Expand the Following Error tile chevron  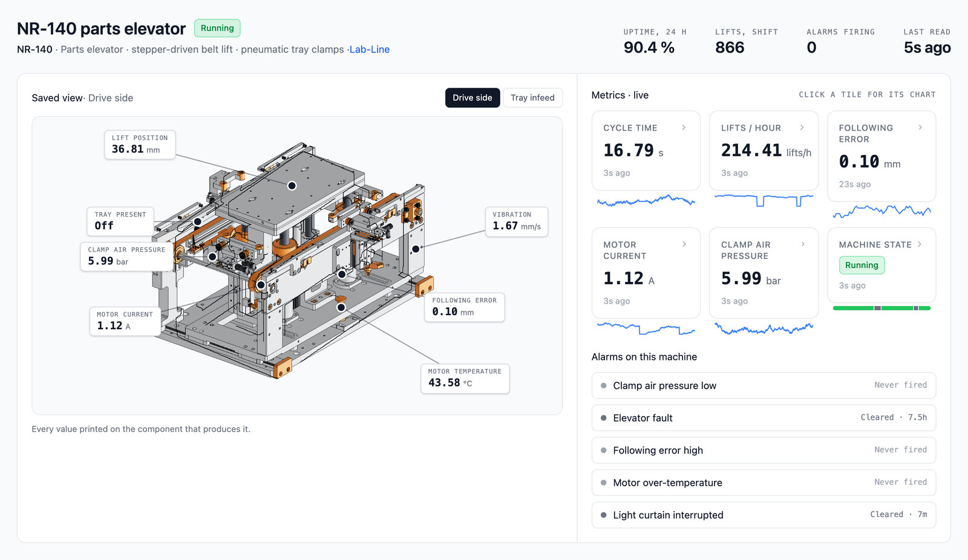pos(920,128)
